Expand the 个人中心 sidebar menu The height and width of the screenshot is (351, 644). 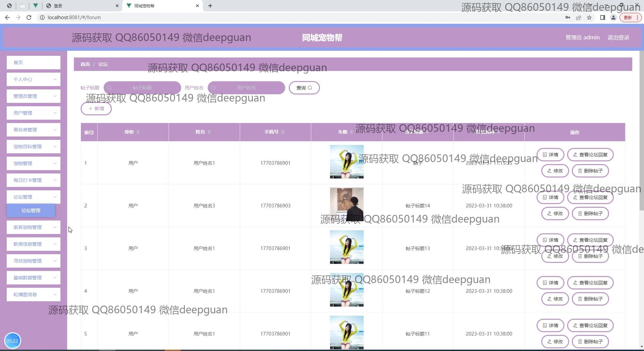34,79
